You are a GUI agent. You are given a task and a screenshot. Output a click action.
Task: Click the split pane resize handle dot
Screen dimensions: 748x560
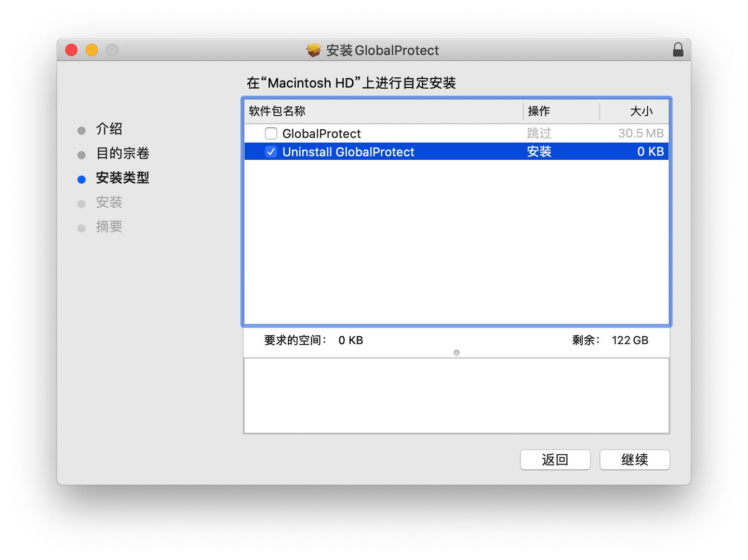click(457, 353)
